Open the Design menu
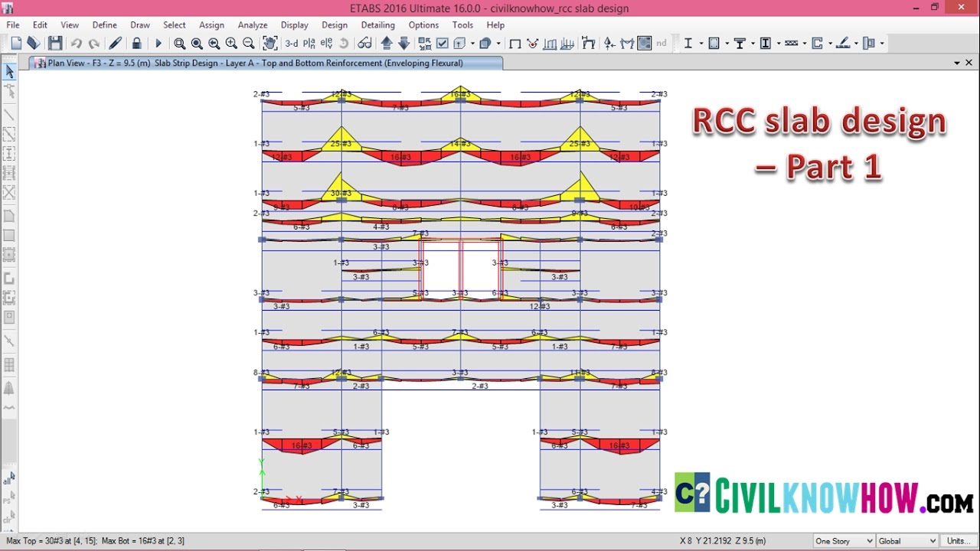The image size is (980, 551). (x=335, y=25)
